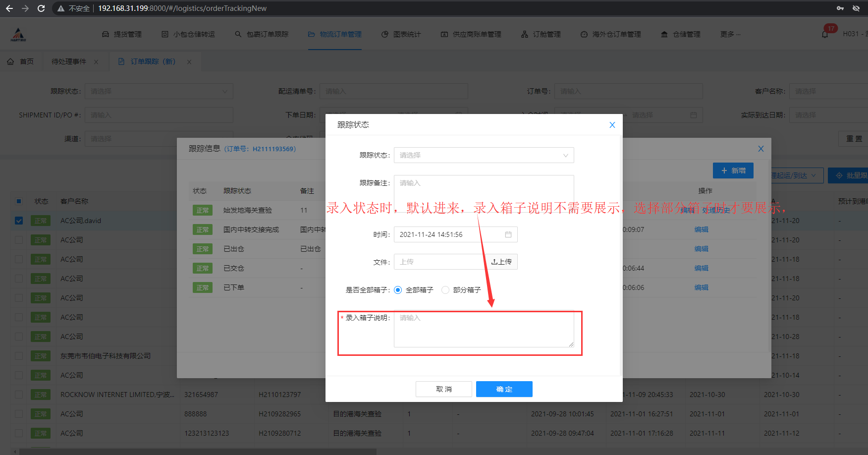
Task: Close the 跟踪信息 dialog with X
Action: [x=761, y=149]
